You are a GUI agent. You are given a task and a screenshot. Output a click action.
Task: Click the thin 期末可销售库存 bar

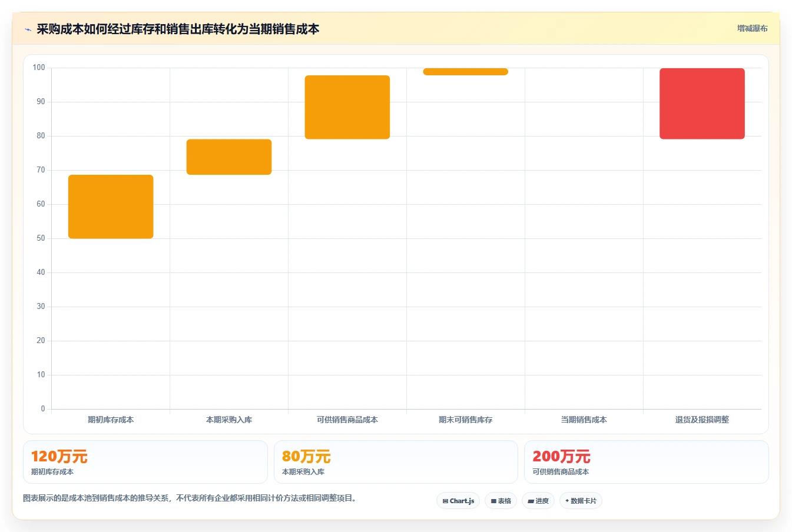465,72
